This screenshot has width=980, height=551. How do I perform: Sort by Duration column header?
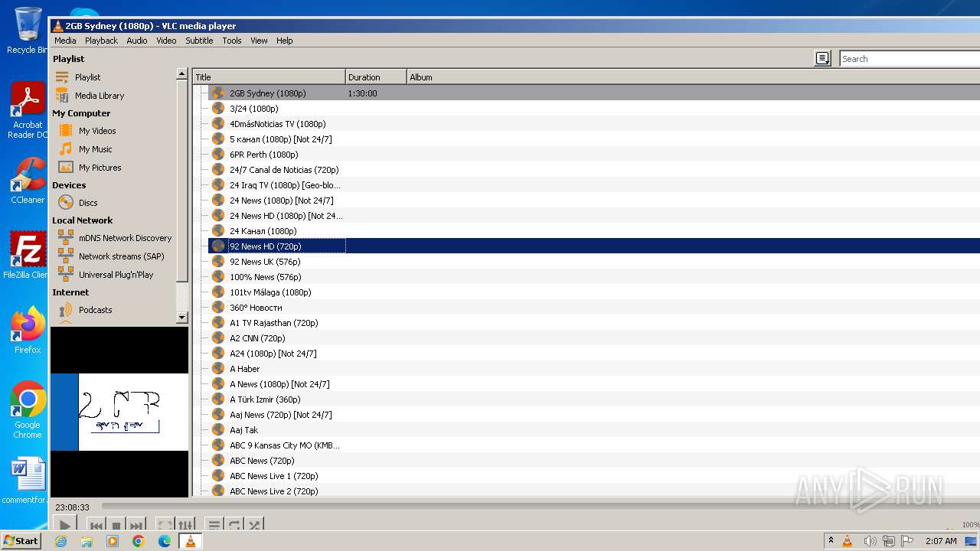pyautogui.click(x=376, y=77)
